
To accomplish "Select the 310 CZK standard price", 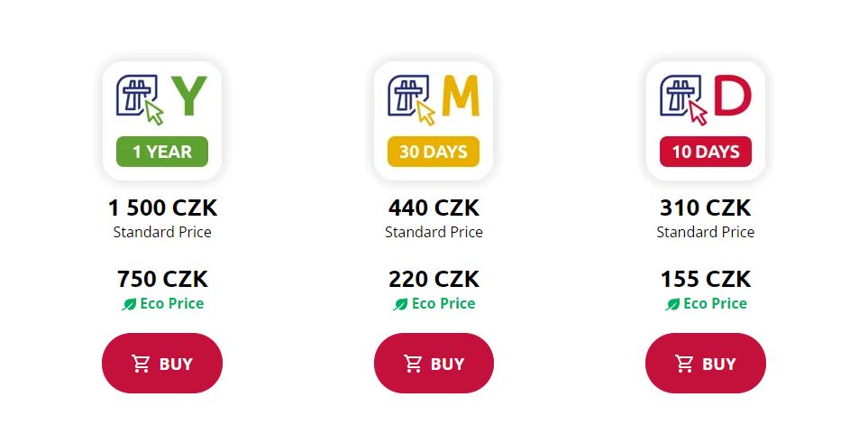I will [x=706, y=208].
